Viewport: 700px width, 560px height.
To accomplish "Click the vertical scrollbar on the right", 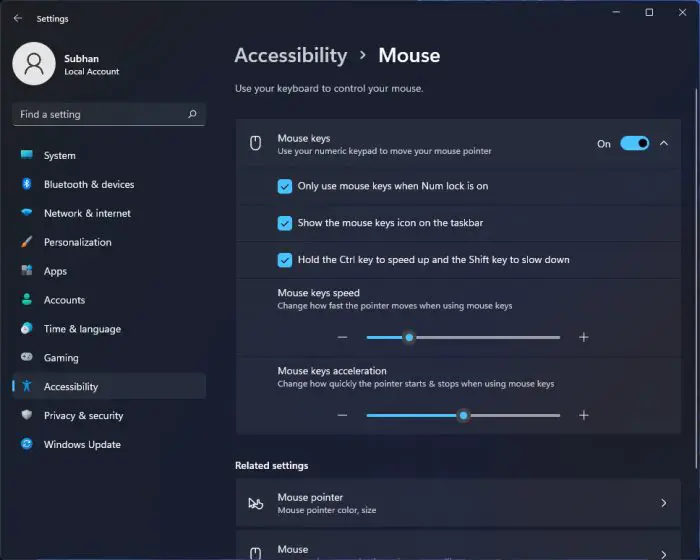I will pos(697,278).
